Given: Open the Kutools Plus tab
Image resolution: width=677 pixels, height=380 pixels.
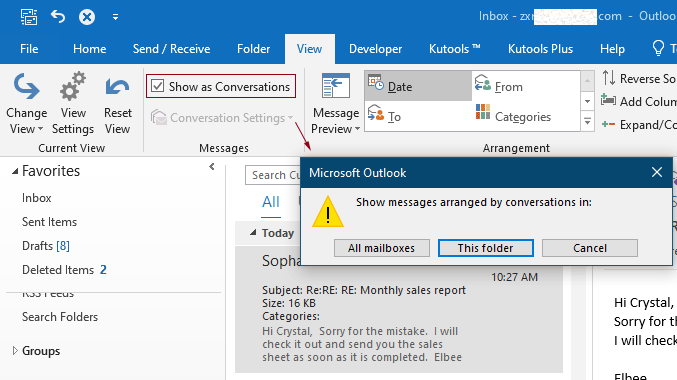Looking at the screenshot, I should pos(540,49).
